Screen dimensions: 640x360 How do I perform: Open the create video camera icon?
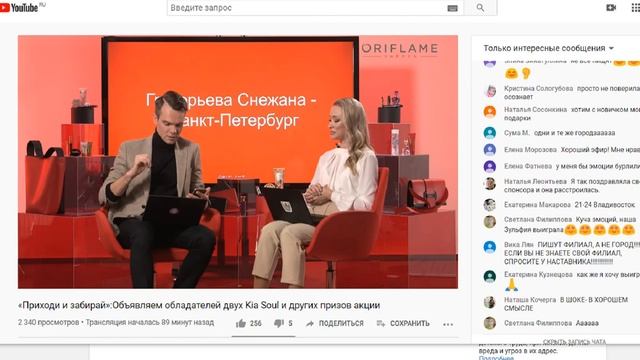point(611,8)
